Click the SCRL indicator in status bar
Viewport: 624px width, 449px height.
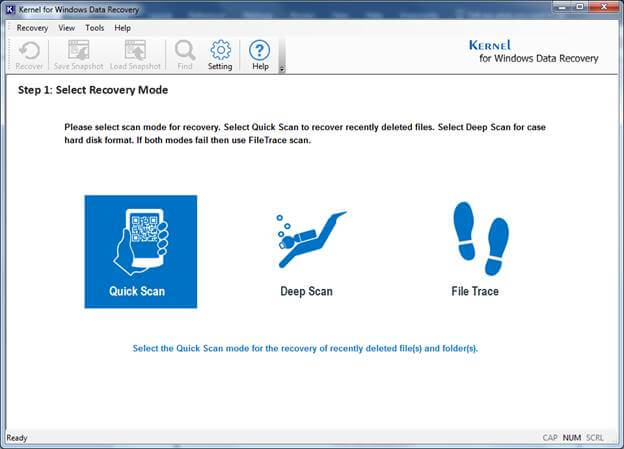pyautogui.click(x=595, y=438)
